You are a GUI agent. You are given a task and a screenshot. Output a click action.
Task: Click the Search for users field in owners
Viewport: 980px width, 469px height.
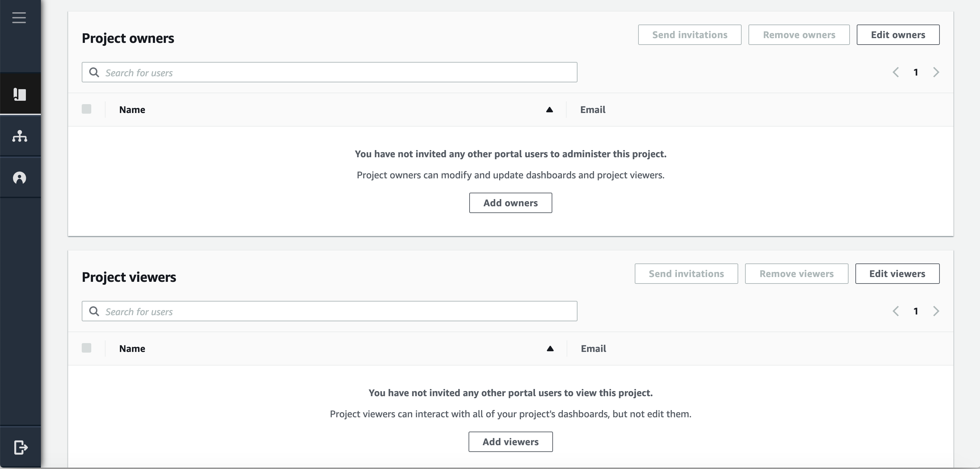pos(335,72)
